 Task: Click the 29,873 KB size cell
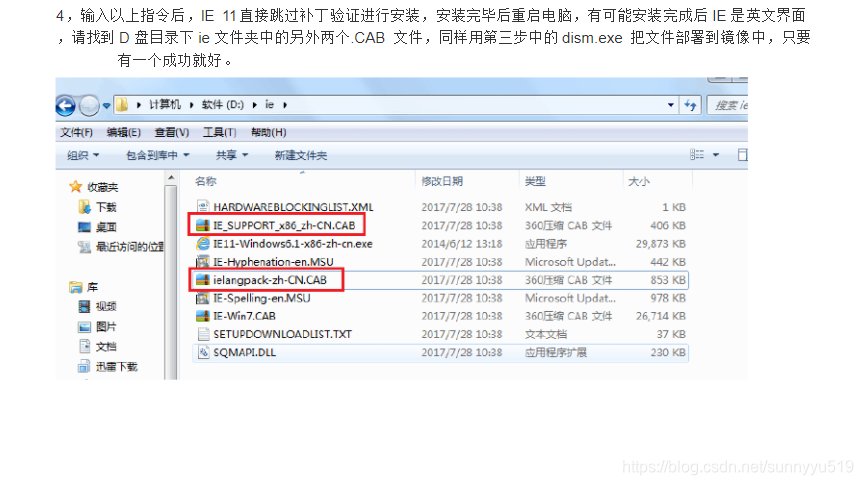660,243
